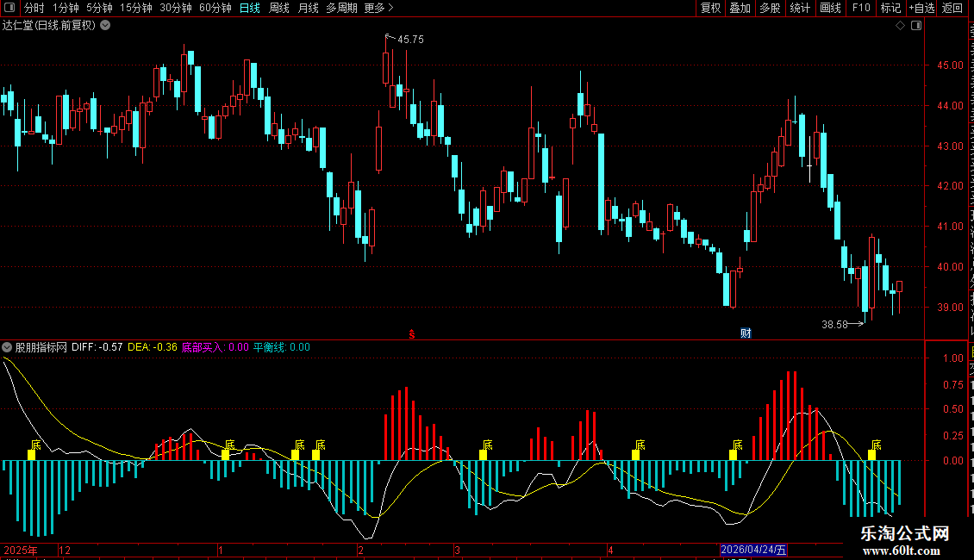Click the 达仁堂(日线.前复权) chart title
Screen dimensions: 974x560
click(x=49, y=26)
